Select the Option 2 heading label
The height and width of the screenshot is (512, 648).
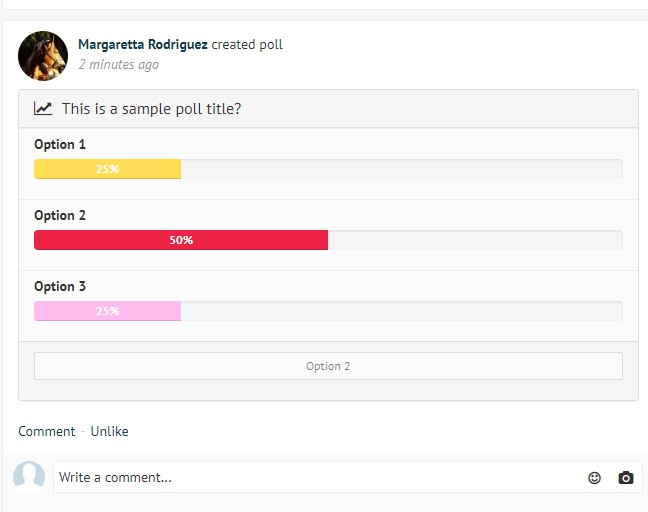click(x=60, y=216)
